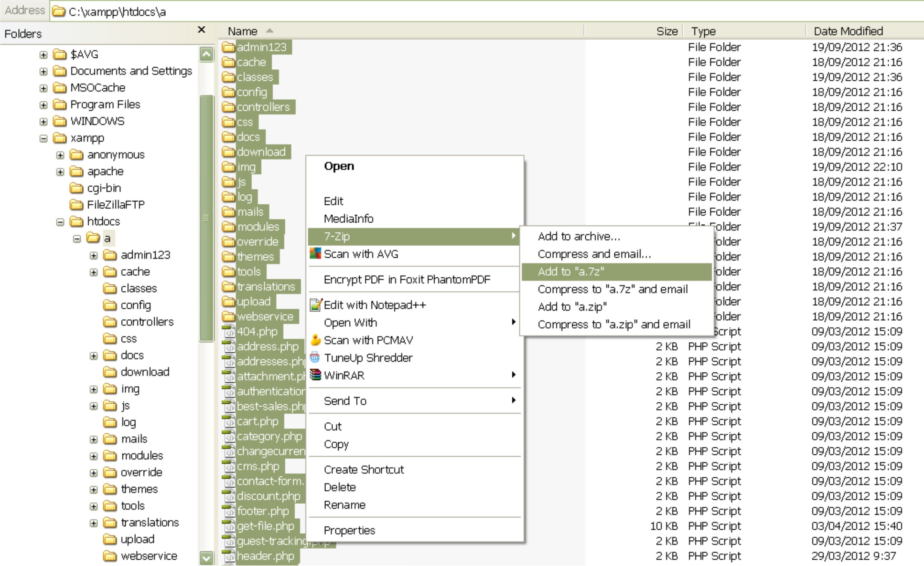Collapse the xampp tree node

[44, 138]
